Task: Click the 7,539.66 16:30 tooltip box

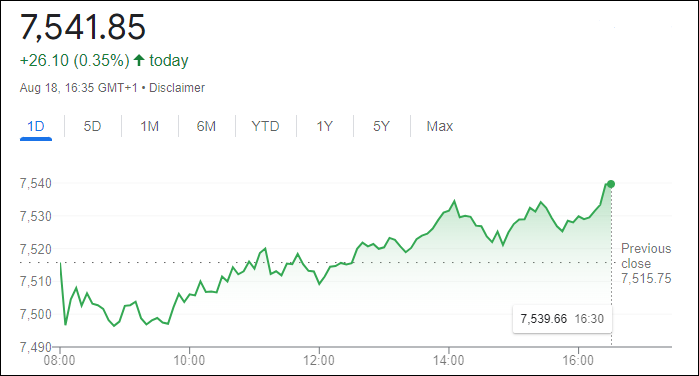Action: [562, 319]
